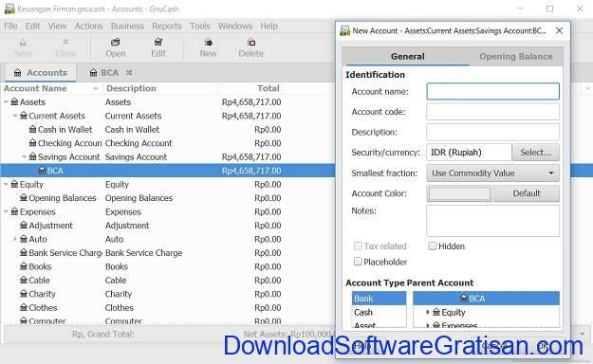Click the Assets account icon in tree
Image resolution: width=593 pixels, height=364 pixels.
click(x=14, y=101)
